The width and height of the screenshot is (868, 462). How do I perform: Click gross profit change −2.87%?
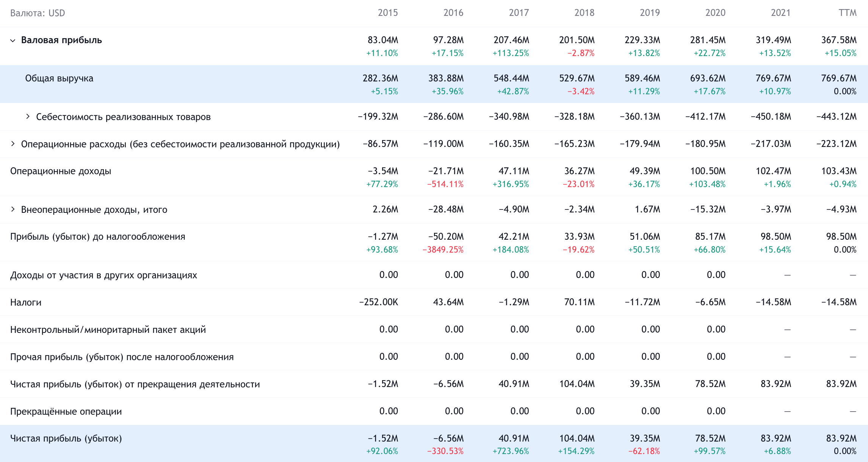581,53
